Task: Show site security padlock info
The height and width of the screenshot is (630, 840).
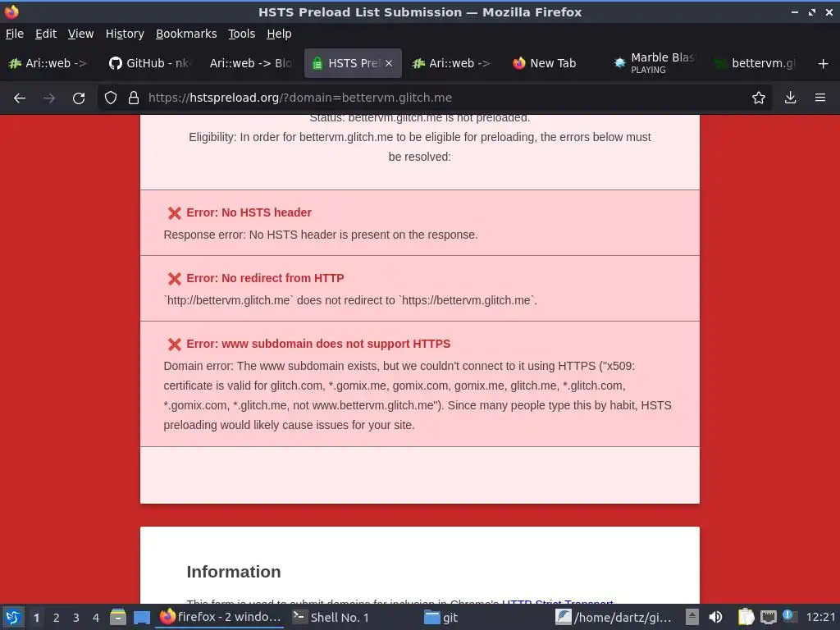Action: 134,98
